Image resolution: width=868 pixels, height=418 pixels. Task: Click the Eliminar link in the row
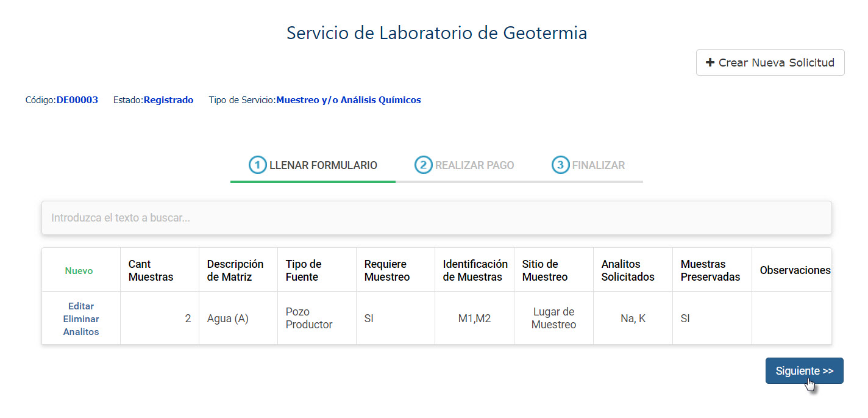coord(81,319)
